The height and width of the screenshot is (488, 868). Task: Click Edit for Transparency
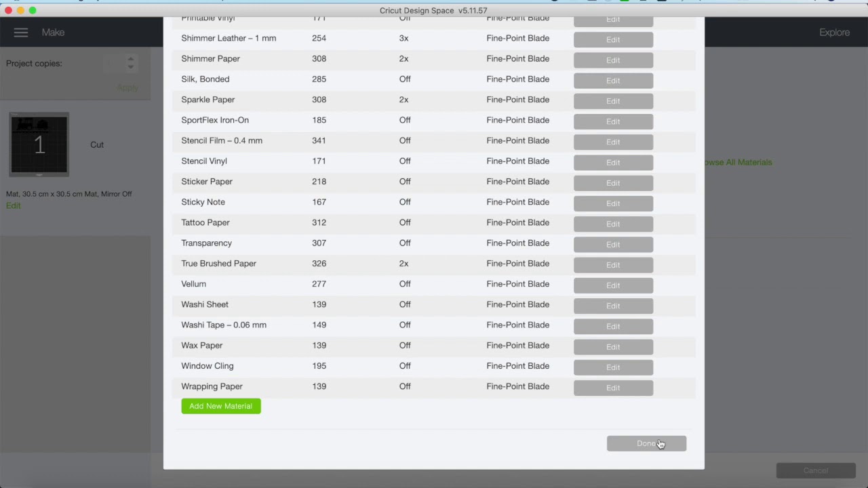[613, 244]
